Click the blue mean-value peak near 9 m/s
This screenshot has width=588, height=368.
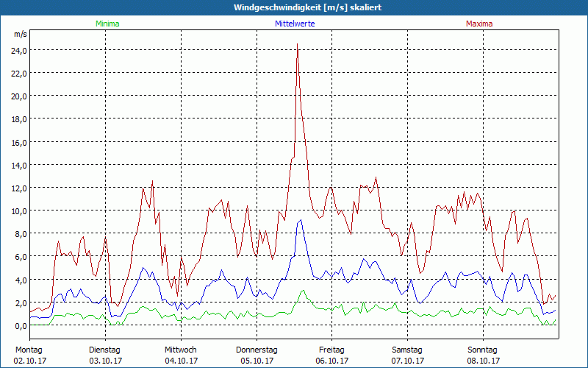pyautogui.click(x=301, y=220)
